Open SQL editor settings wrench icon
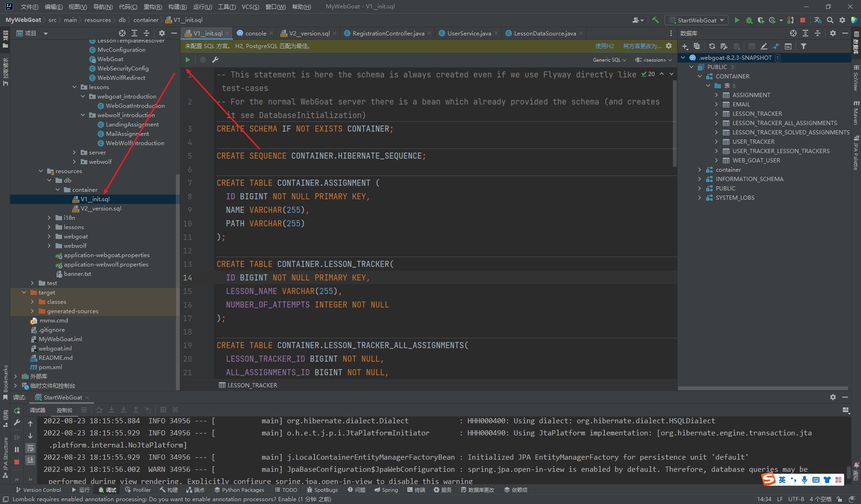 215,60
